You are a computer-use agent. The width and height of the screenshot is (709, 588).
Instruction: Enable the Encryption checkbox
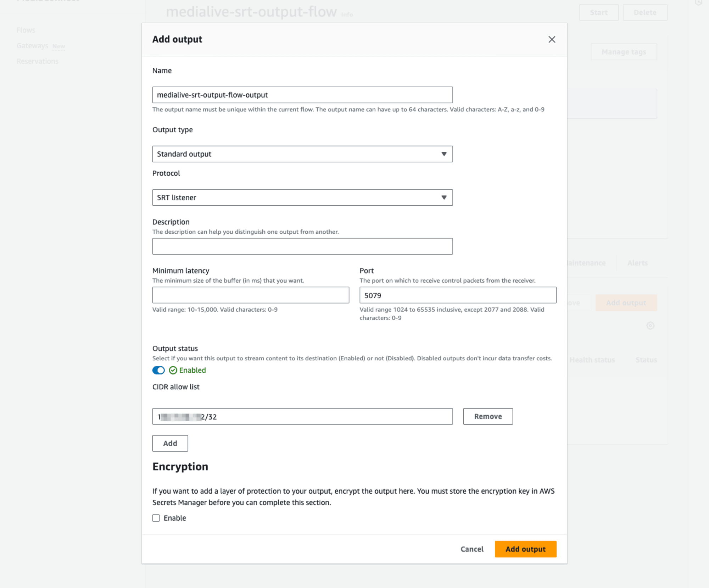pyautogui.click(x=157, y=518)
